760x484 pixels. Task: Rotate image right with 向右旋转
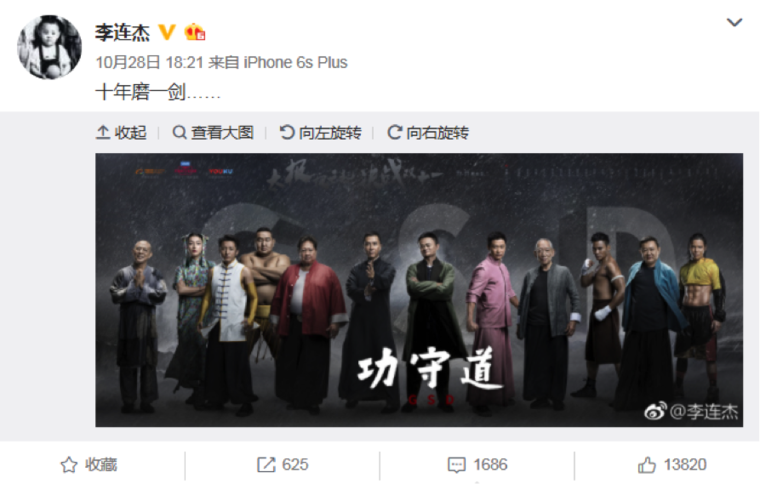428,132
